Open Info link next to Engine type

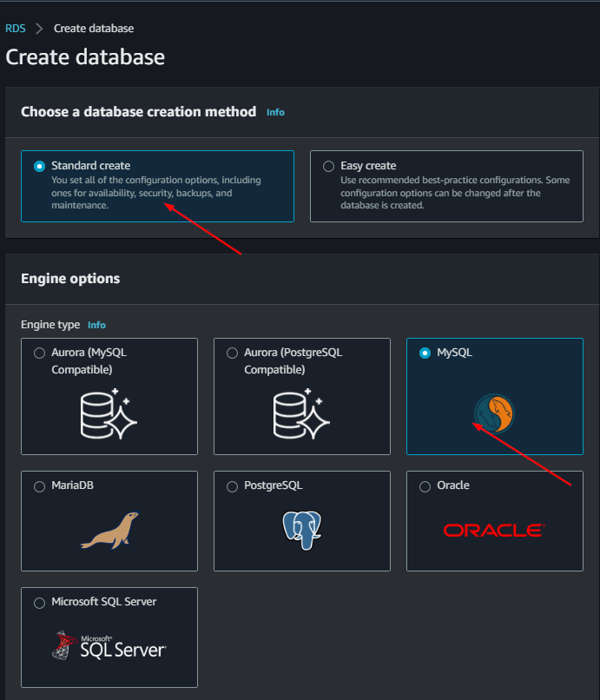[96, 325]
